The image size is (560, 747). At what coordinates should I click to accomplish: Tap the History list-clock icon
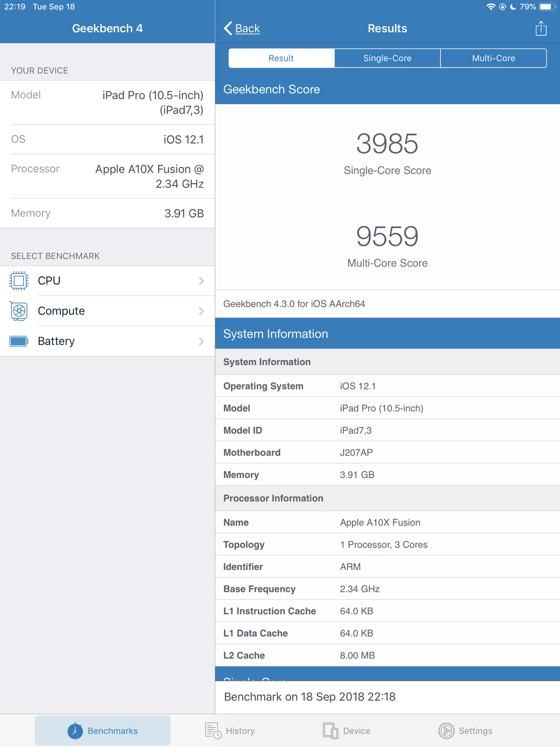(x=213, y=730)
